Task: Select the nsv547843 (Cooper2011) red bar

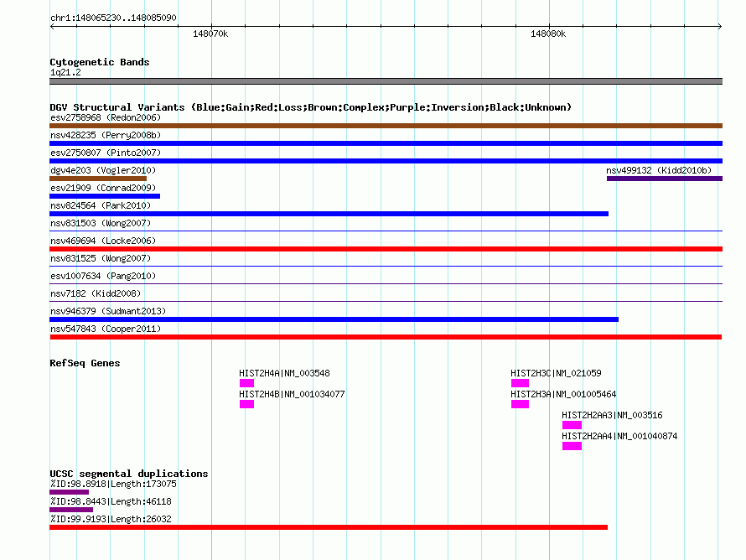Action: coord(386,337)
